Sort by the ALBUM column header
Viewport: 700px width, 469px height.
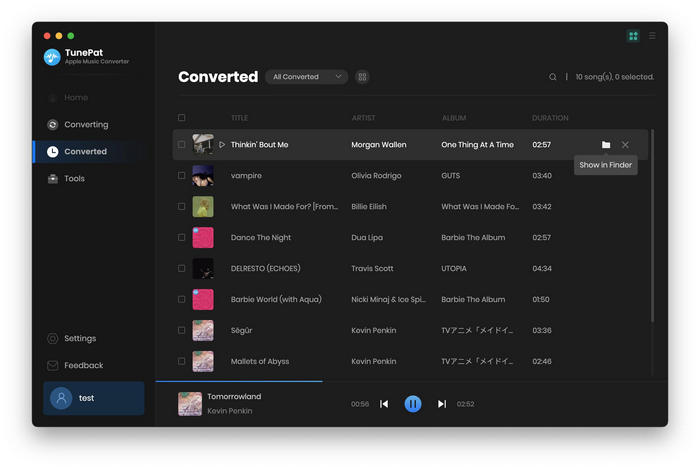pos(454,118)
